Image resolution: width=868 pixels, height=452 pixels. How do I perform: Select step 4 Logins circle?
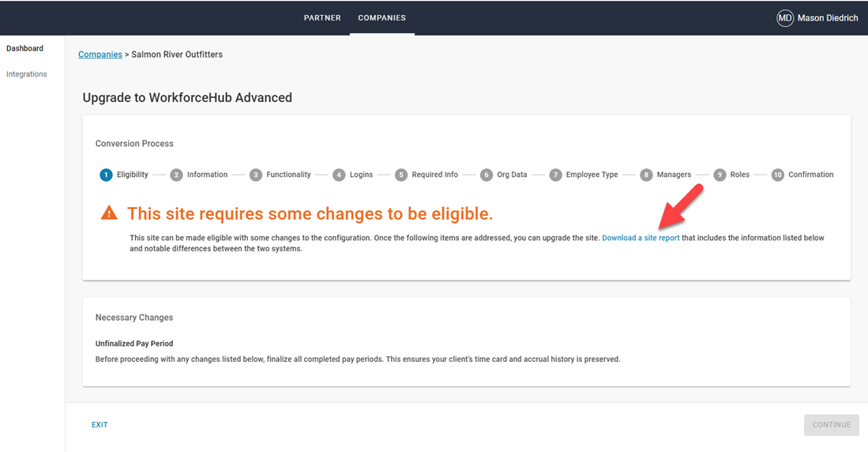click(339, 175)
